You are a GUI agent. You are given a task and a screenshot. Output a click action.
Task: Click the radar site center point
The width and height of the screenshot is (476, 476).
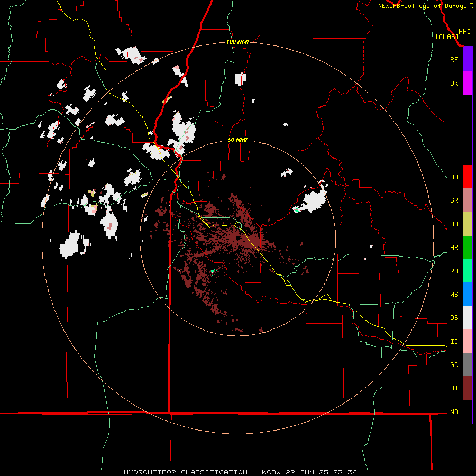pyautogui.click(x=237, y=237)
